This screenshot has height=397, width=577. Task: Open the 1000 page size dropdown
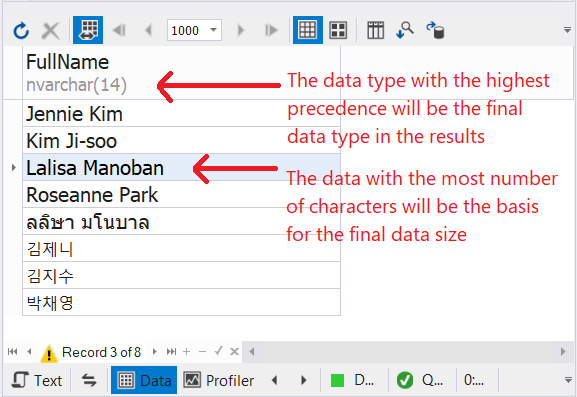pyautogui.click(x=213, y=30)
